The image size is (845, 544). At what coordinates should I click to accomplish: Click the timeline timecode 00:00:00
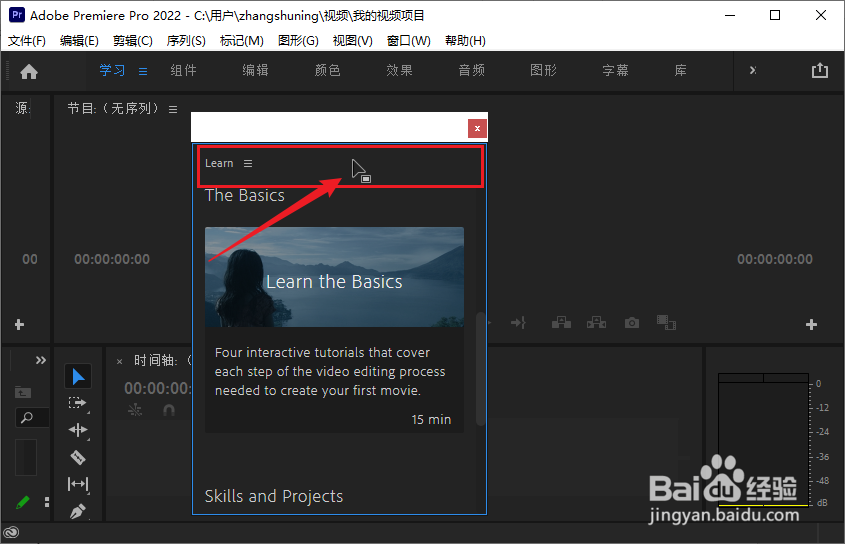pyautogui.click(x=157, y=388)
